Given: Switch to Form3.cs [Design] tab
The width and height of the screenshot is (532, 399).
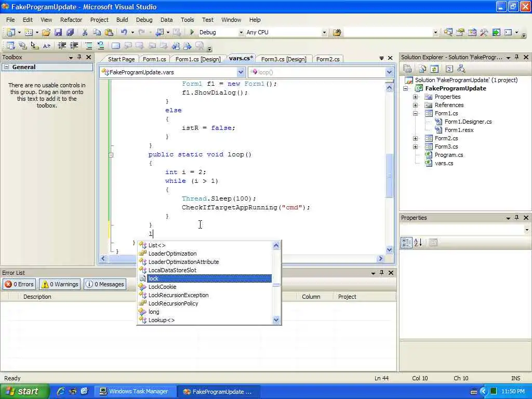Looking at the screenshot, I should tap(284, 59).
